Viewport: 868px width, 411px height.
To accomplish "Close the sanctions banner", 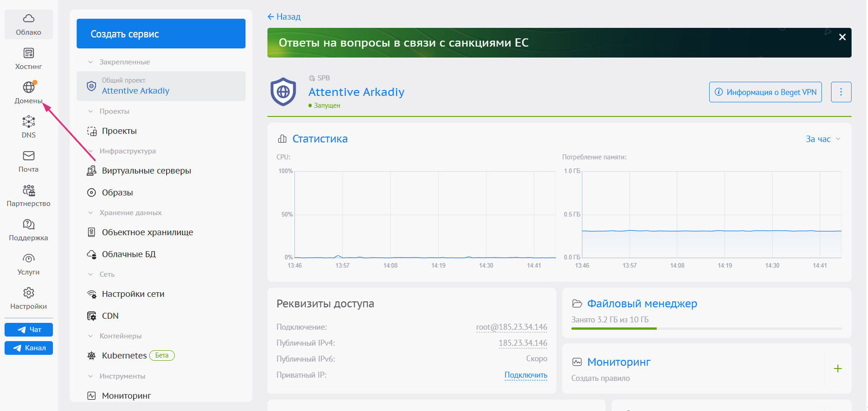I will (842, 37).
